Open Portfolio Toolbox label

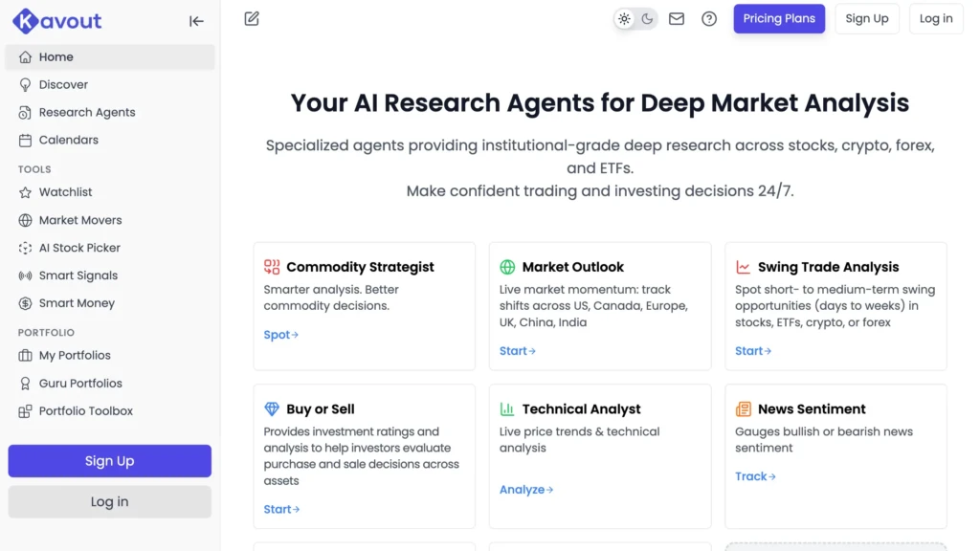point(85,411)
